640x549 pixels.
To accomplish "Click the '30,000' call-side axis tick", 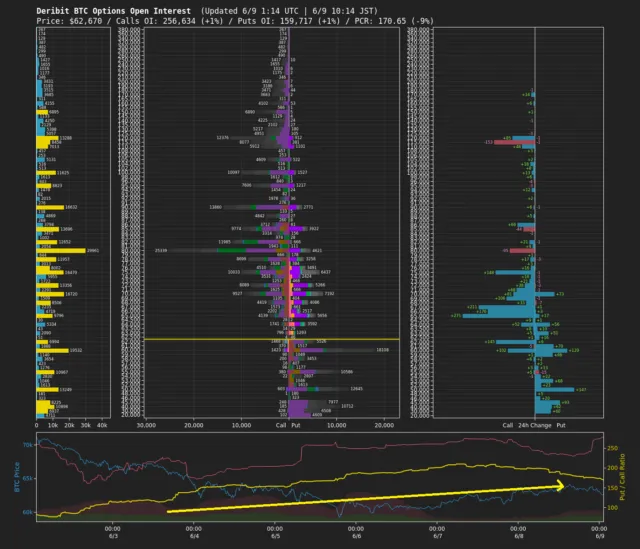I will (146, 425).
